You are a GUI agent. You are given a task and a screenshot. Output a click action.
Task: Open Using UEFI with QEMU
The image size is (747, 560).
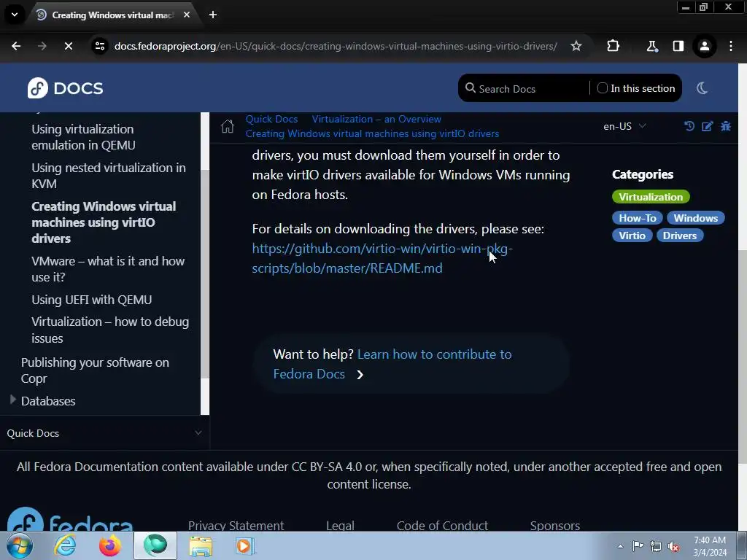click(x=91, y=300)
